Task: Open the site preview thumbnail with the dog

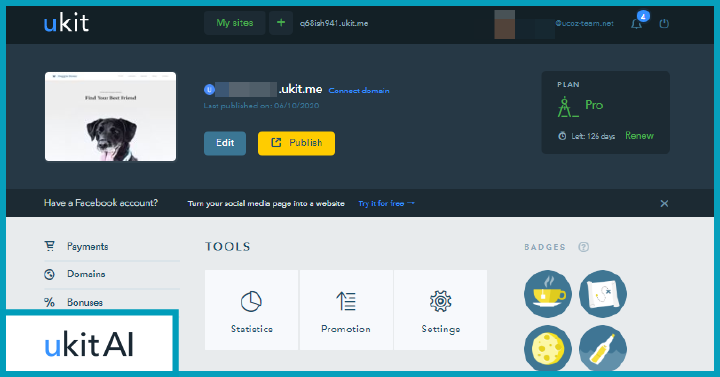Action: (110, 117)
